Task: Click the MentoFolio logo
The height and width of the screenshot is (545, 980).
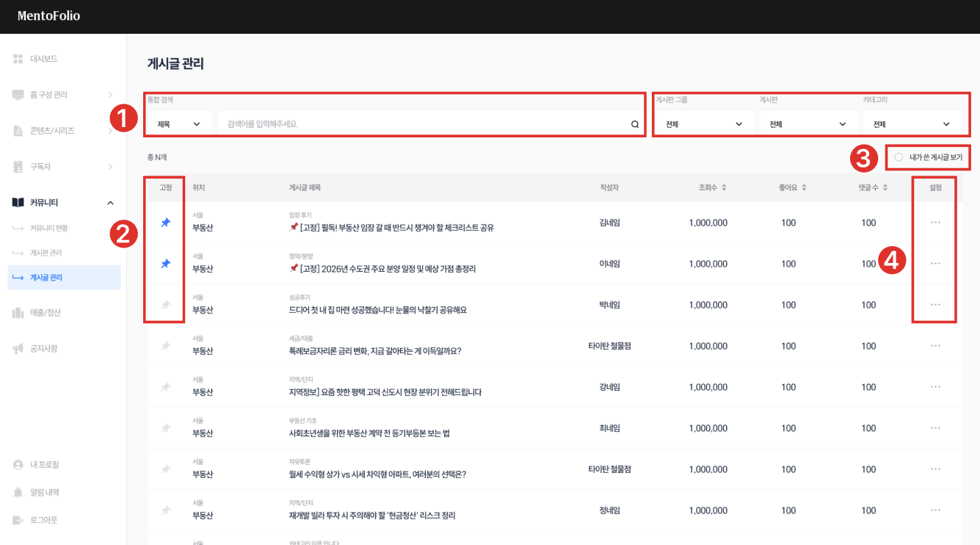Action: [48, 15]
